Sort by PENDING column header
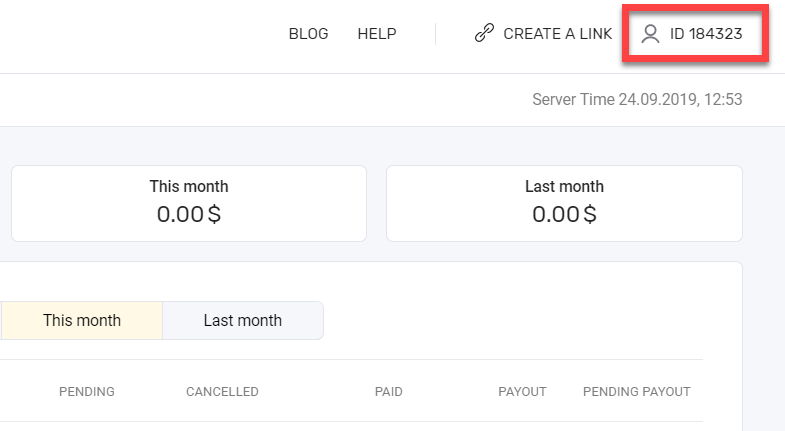 tap(87, 391)
